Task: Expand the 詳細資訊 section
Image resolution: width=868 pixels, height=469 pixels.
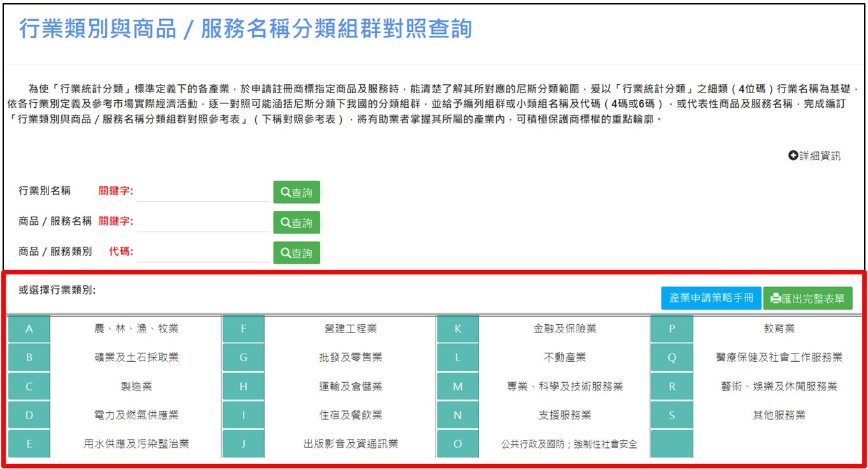Action: 814,156
